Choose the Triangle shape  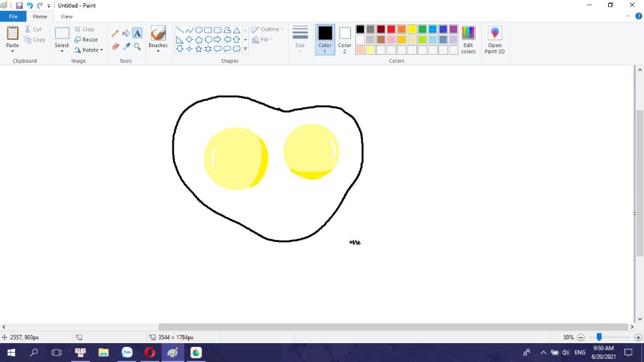point(236,30)
